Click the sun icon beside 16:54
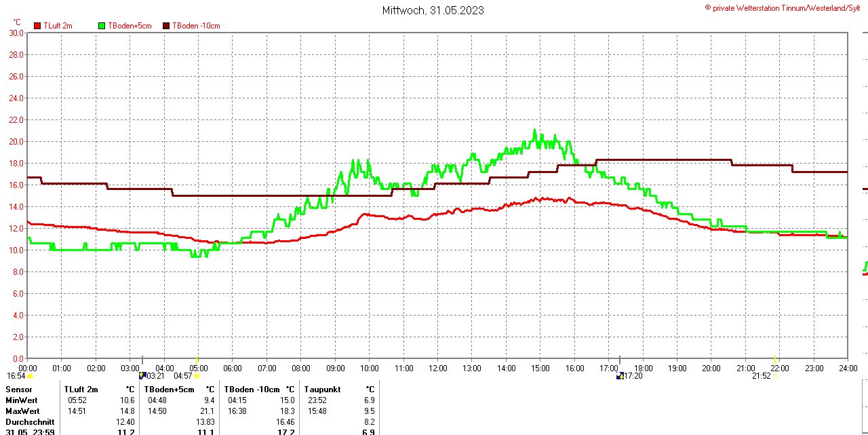 pos(31,376)
